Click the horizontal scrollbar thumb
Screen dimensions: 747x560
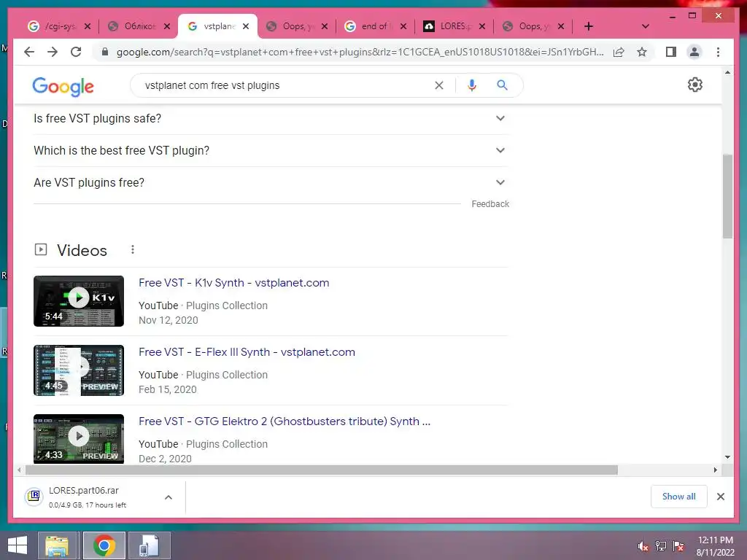pos(322,470)
